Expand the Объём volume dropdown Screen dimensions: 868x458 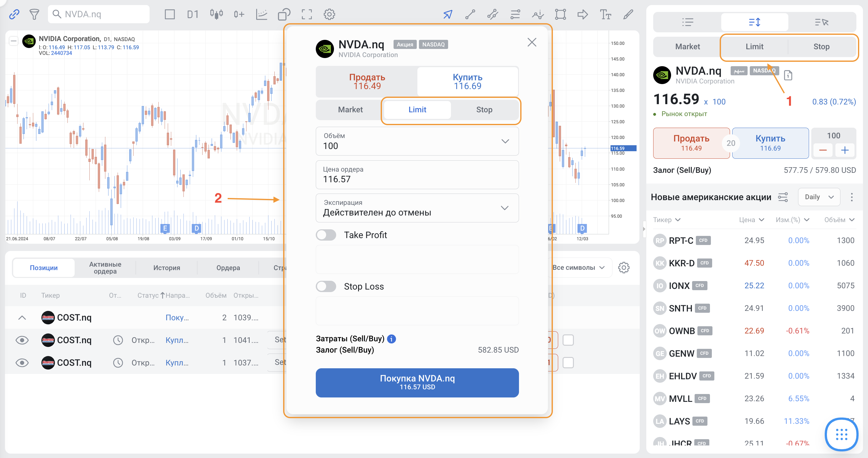point(505,141)
